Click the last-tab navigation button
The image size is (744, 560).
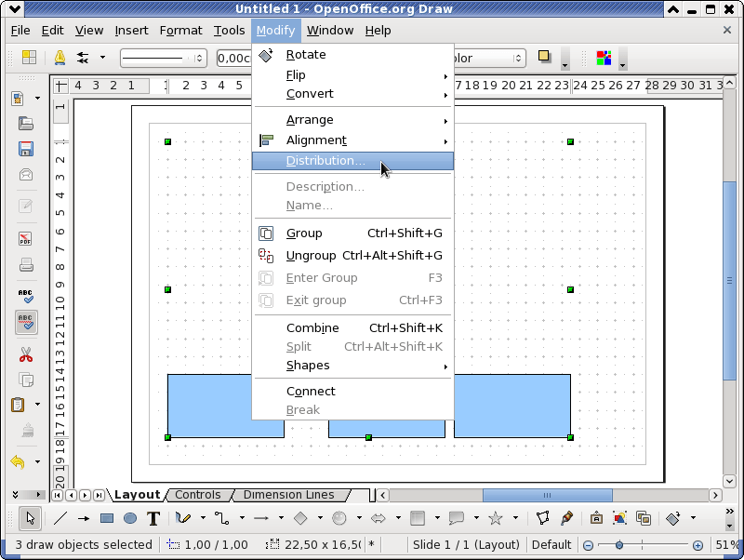[x=99, y=496]
